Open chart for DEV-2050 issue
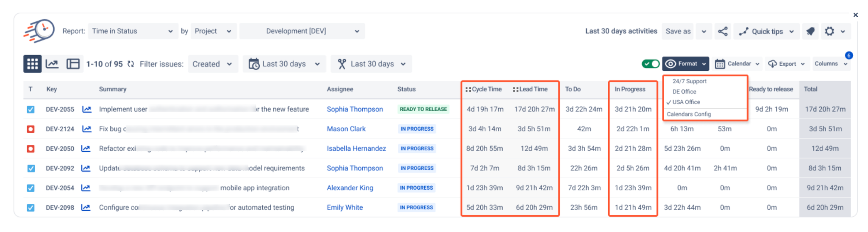 coord(86,148)
